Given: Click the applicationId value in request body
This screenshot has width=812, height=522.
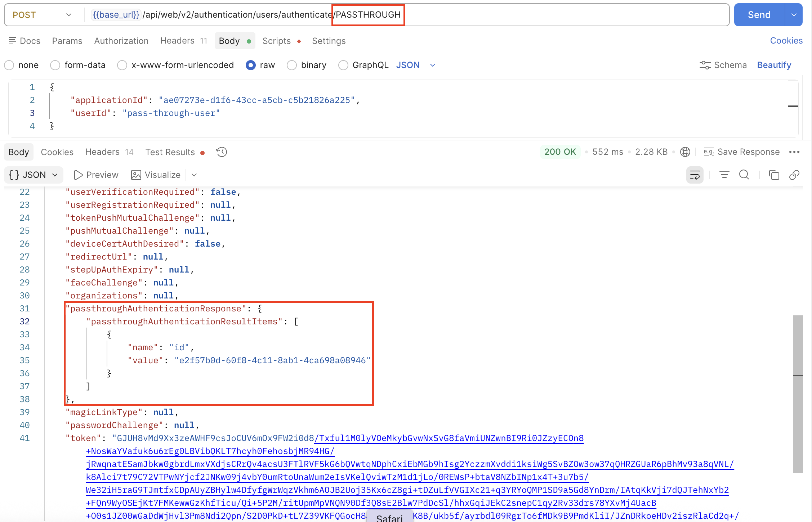Looking at the screenshot, I should [257, 100].
